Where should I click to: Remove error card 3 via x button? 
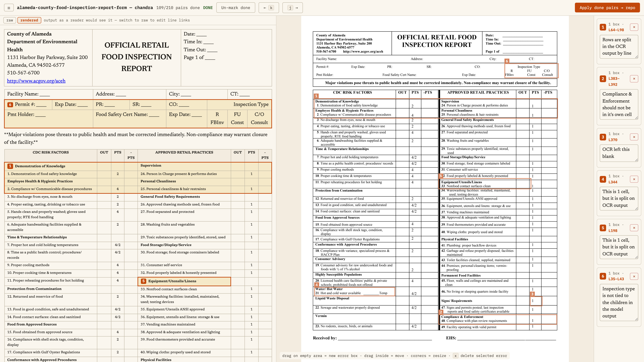coord(634,137)
